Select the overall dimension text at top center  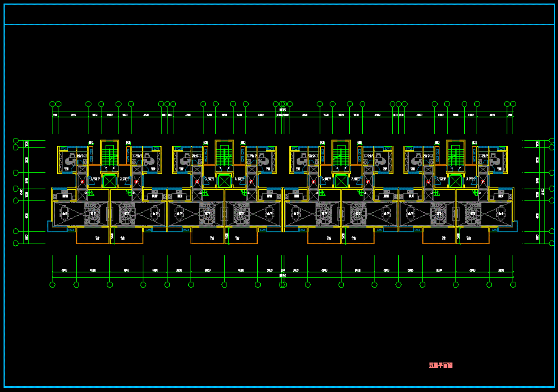[283, 110]
